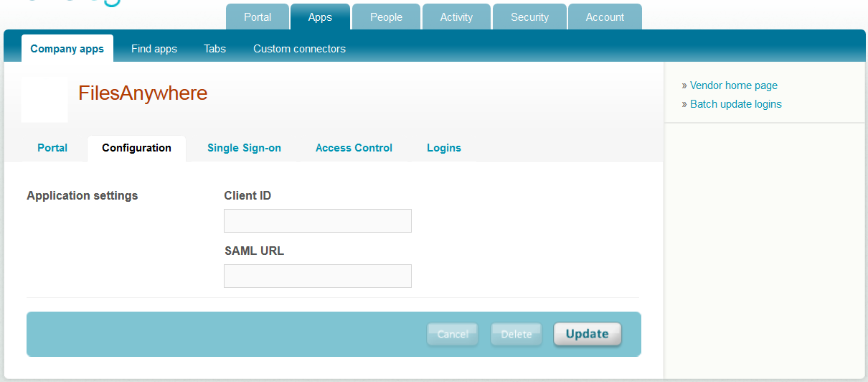Select the Company apps sub-tab
868x382 pixels.
point(67,49)
